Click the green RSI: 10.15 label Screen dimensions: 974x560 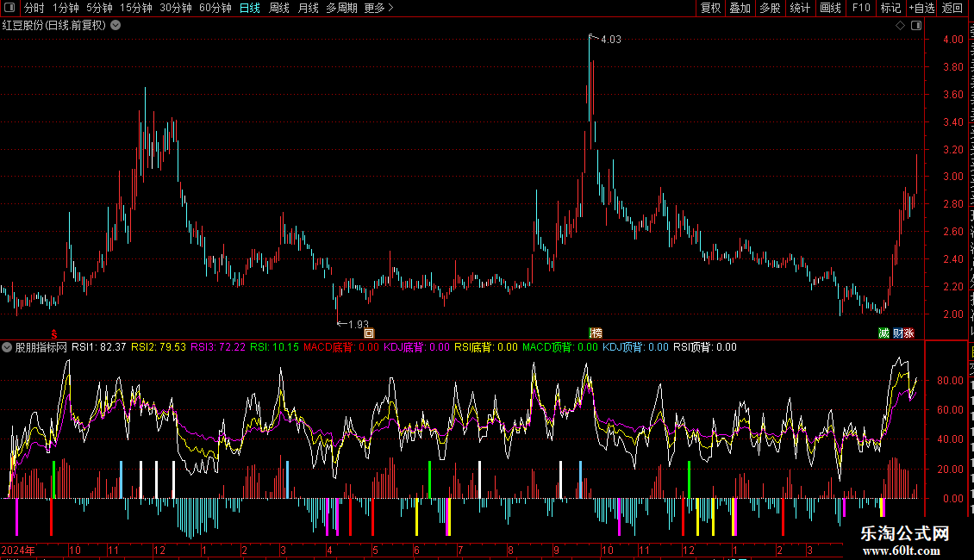pyautogui.click(x=275, y=347)
